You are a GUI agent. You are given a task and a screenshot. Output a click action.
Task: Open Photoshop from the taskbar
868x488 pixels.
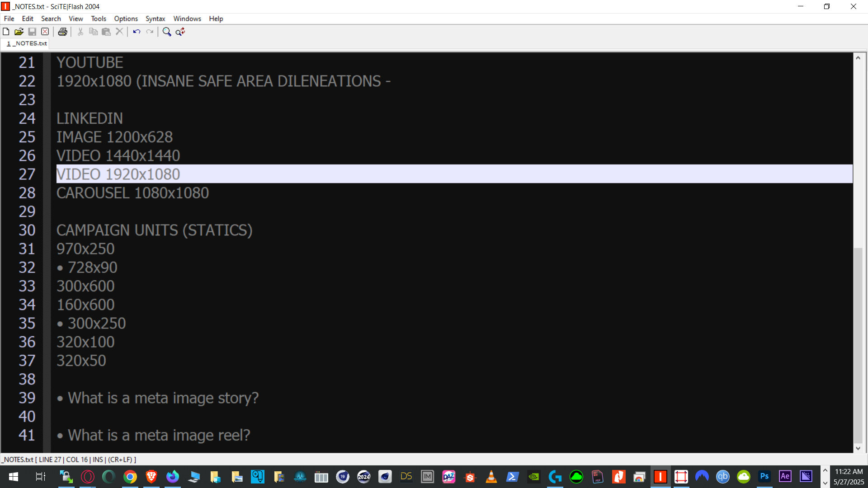pyautogui.click(x=764, y=477)
